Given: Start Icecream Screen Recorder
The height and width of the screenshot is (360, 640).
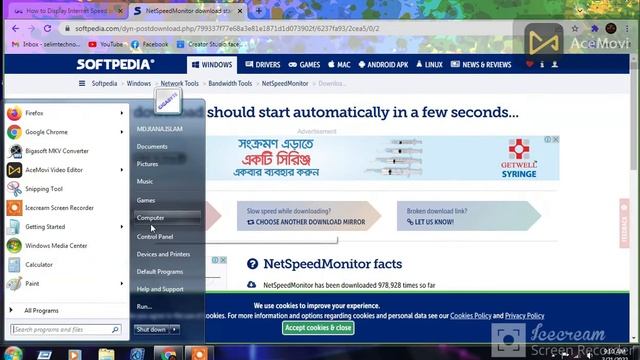Looking at the screenshot, I should point(65,208).
